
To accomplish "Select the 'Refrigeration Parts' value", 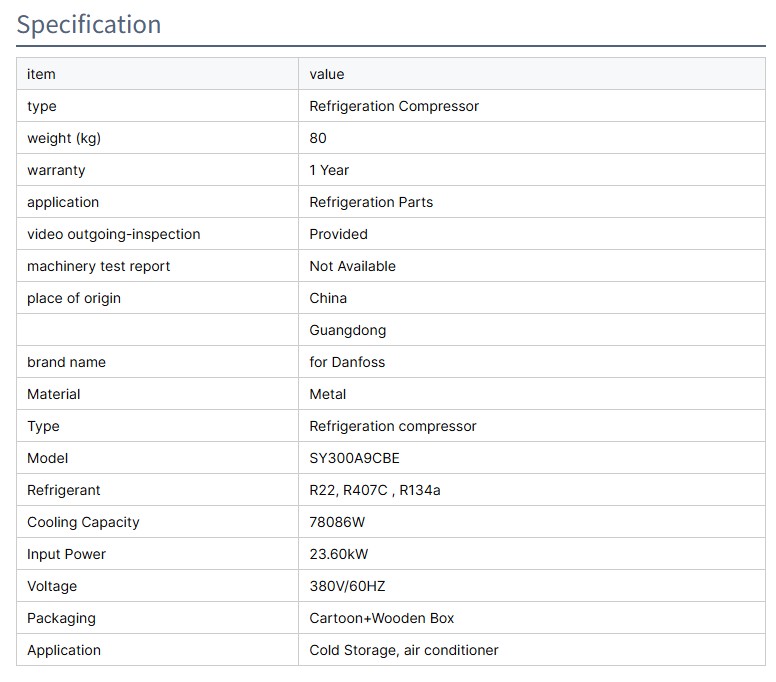I will tap(371, 202).
